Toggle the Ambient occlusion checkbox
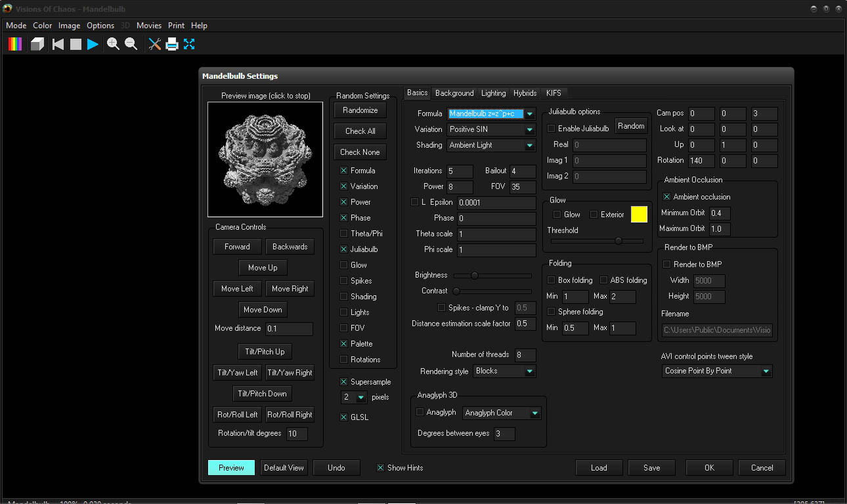Screen dimensions: 847x504 (666, 197)
